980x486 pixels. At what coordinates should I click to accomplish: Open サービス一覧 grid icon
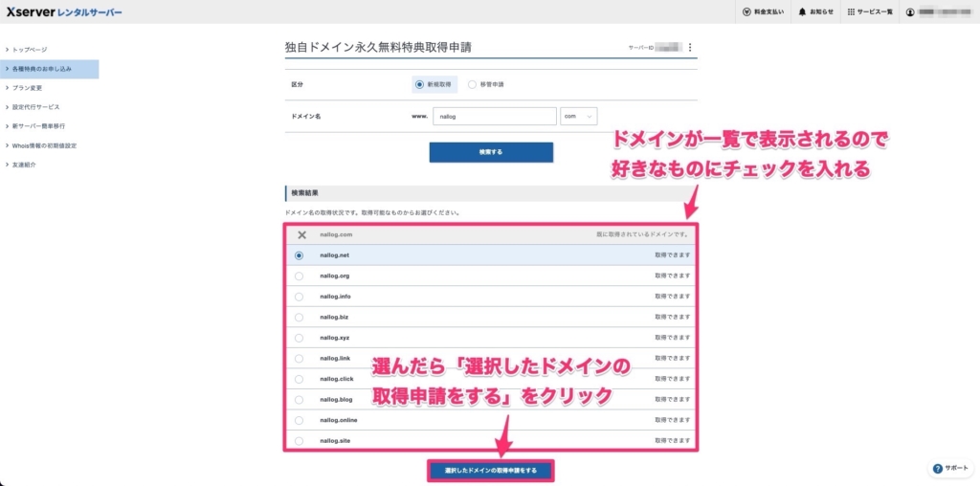click(852, 12)
